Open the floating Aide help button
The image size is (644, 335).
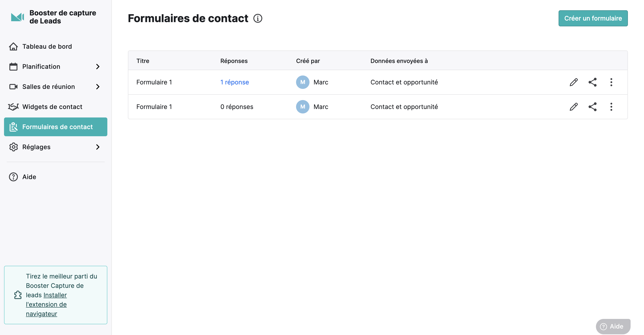613,326
